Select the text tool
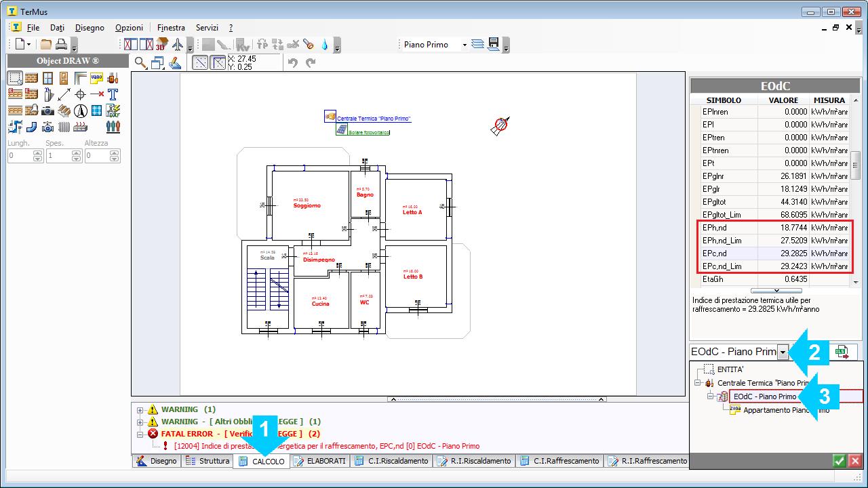 [113, 94]
